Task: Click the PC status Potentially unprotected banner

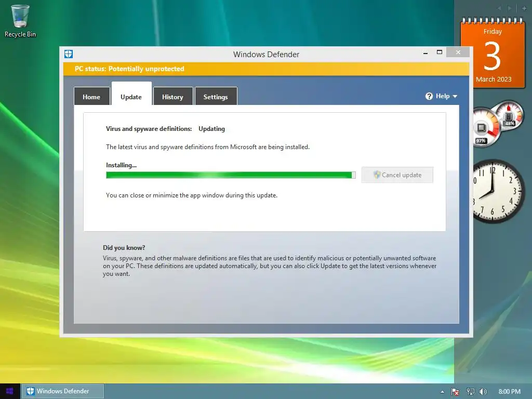Action: (266, 69)
